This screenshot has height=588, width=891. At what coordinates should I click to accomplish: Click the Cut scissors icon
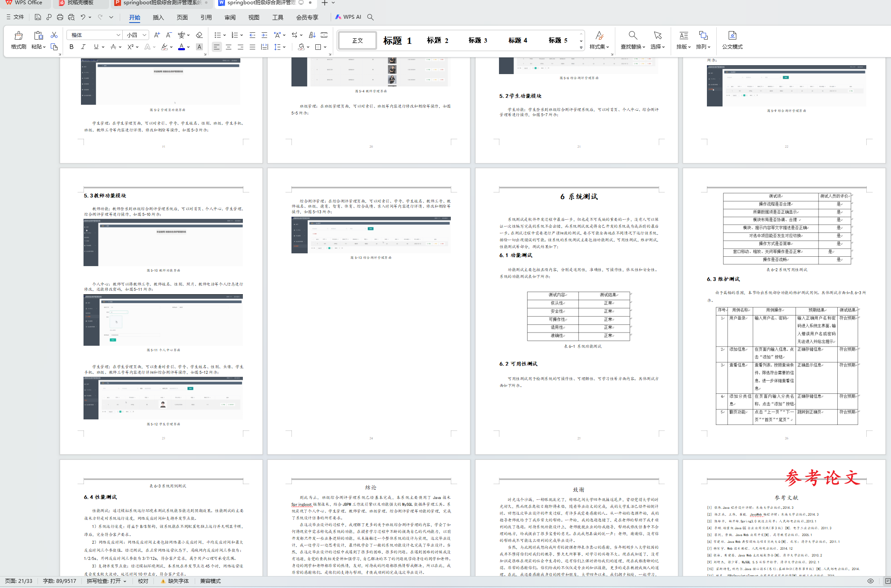coord(54,35)
